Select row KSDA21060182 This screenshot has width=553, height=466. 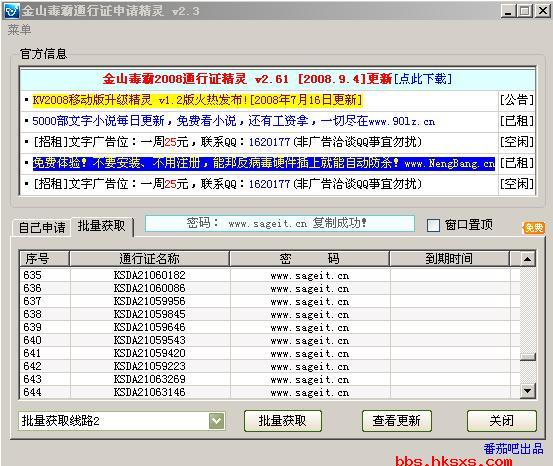coord(270,275)
